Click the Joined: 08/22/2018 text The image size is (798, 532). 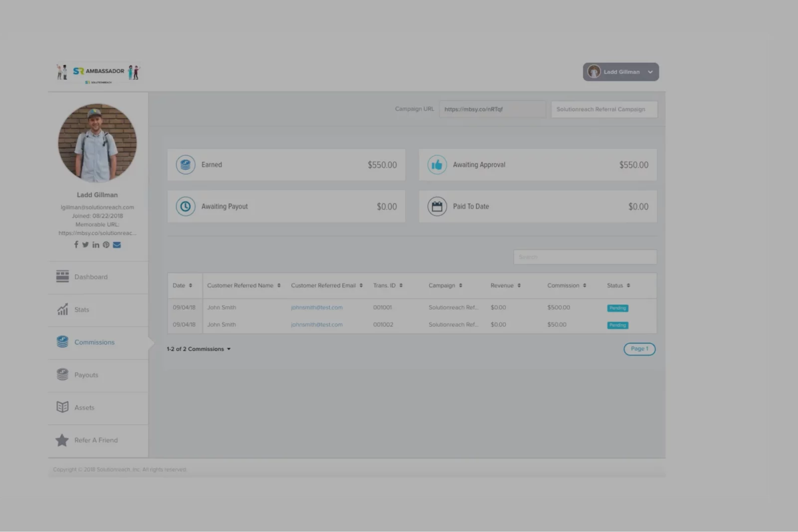[97, 216]
